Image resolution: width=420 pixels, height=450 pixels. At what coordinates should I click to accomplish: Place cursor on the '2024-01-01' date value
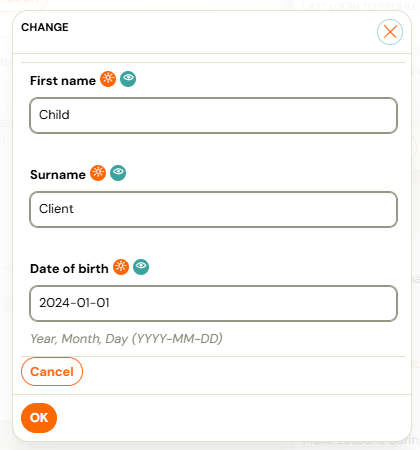pos(74,303)
